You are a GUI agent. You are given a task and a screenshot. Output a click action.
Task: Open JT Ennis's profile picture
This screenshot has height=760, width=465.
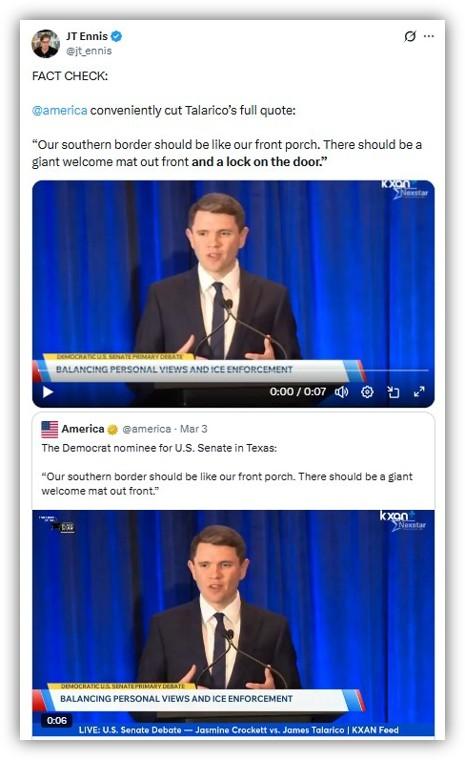(x=46, y=43)
